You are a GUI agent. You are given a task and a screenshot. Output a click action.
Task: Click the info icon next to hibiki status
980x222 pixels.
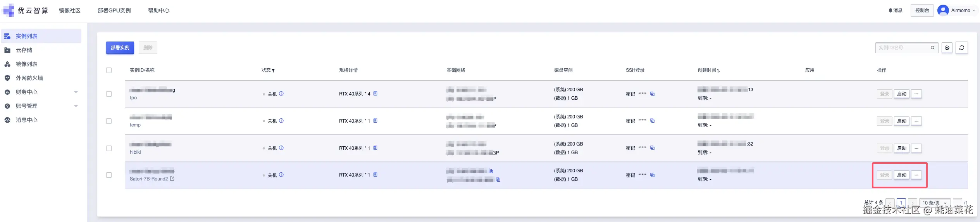[281, 148]
